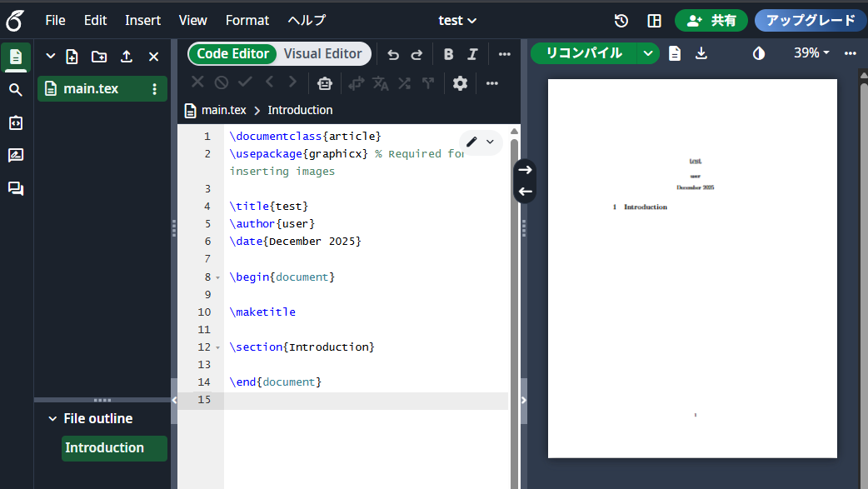868x489 pixels.
Task: Toggle bold formatting in the editor
Action: coord(448,52)
